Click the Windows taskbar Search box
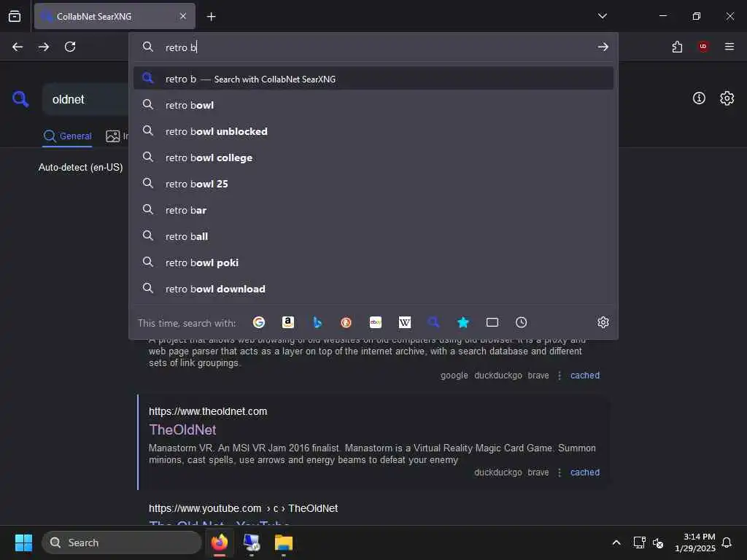The image size is (747, 560). pyautogui.click(x=122, y=542)
